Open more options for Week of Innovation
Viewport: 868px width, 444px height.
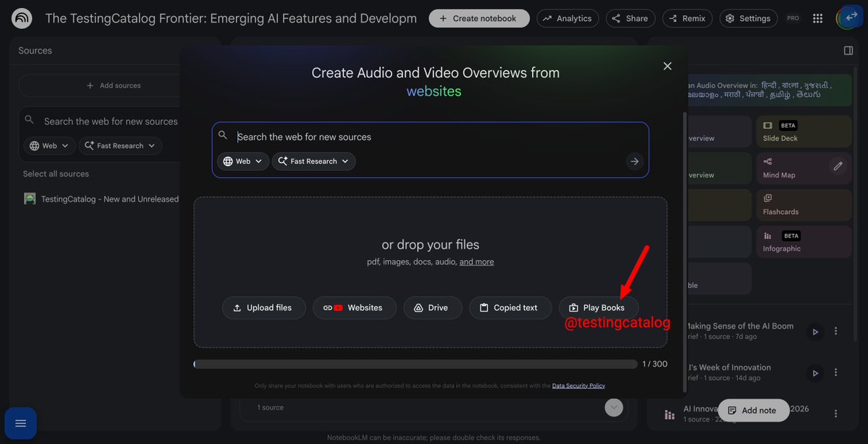click(836, 372)
